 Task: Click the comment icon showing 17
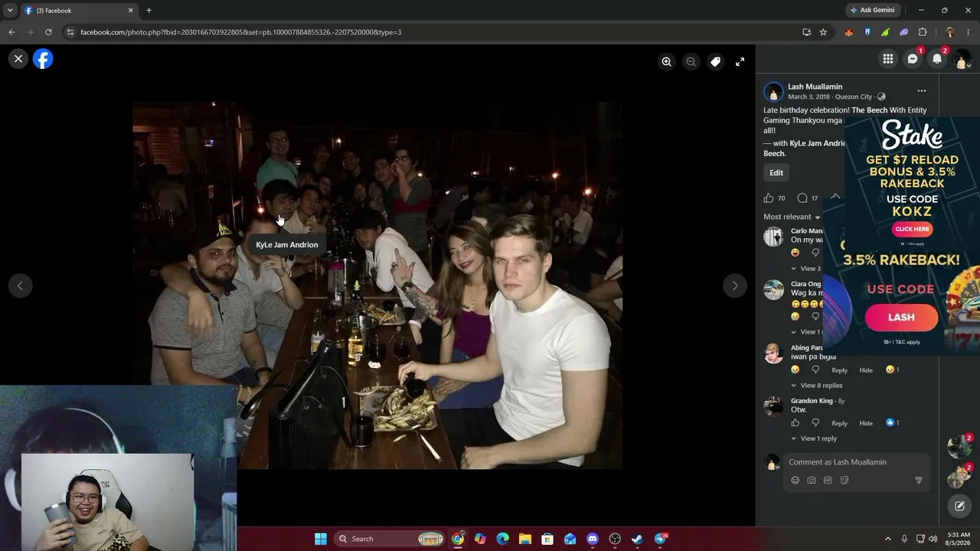click(802, 198)
